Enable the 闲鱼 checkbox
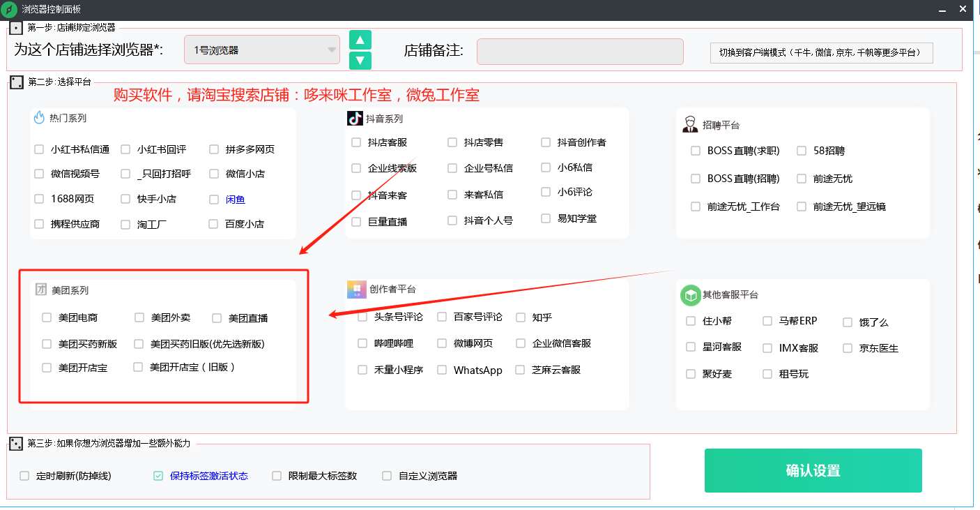This screenshot has height=510, width=980. pos(213,200)
